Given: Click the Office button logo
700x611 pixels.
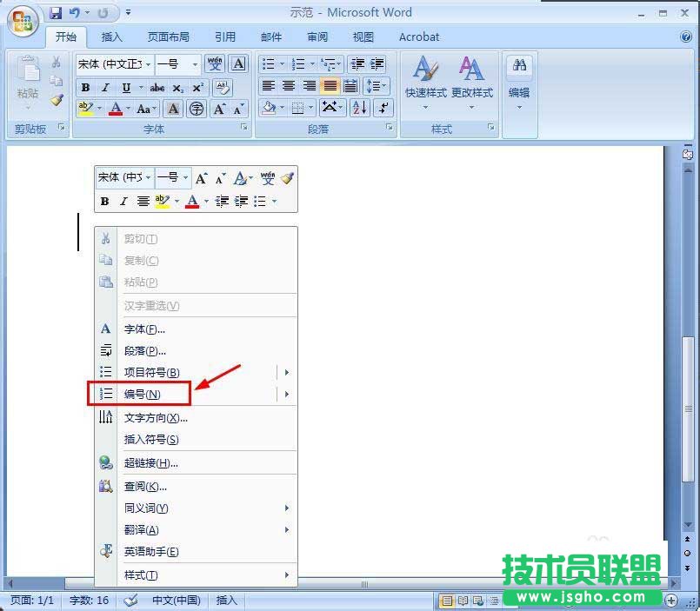Looking at the screenshot, I should (x=23, y=21).
